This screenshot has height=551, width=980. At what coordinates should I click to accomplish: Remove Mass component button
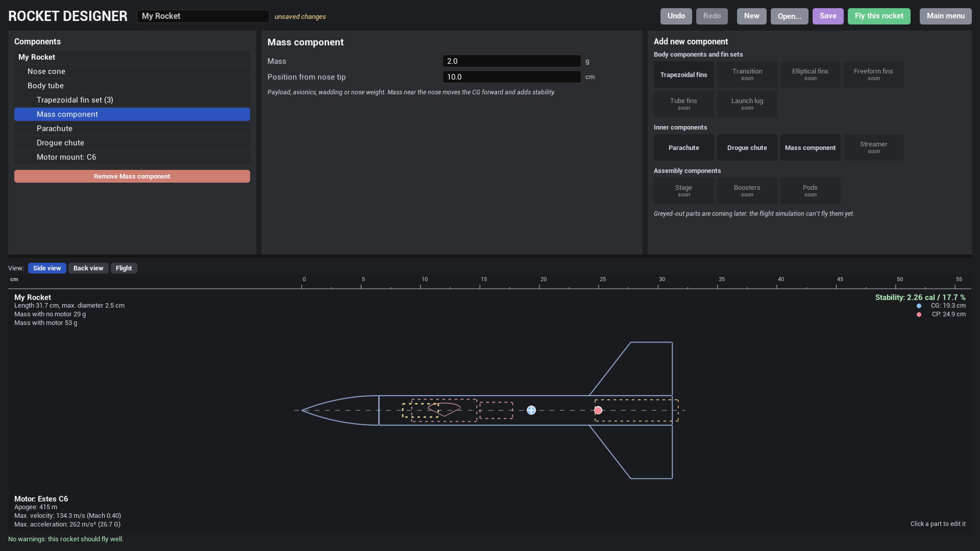(132, 176)
